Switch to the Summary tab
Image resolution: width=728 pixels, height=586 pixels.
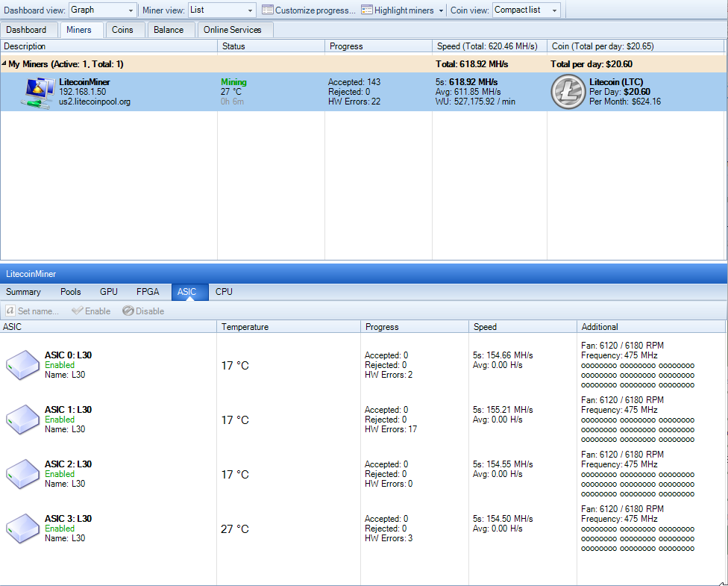(x=23, y=292)
